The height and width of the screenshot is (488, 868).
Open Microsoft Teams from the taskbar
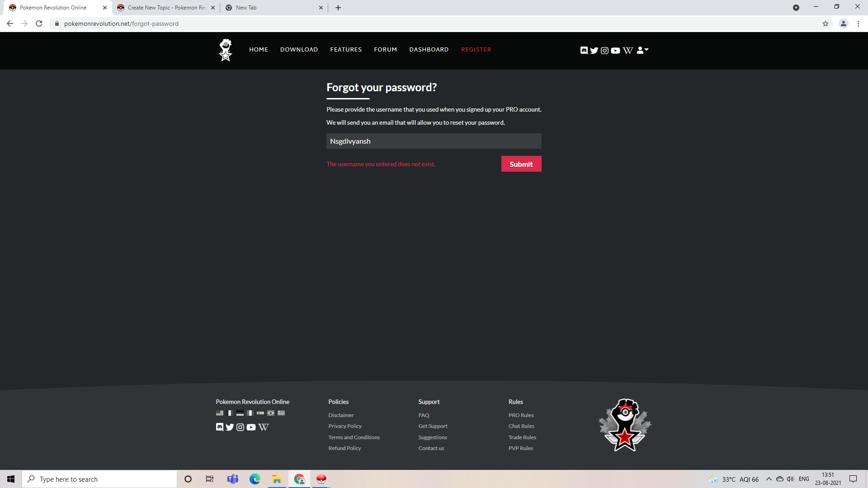[232, 479]
